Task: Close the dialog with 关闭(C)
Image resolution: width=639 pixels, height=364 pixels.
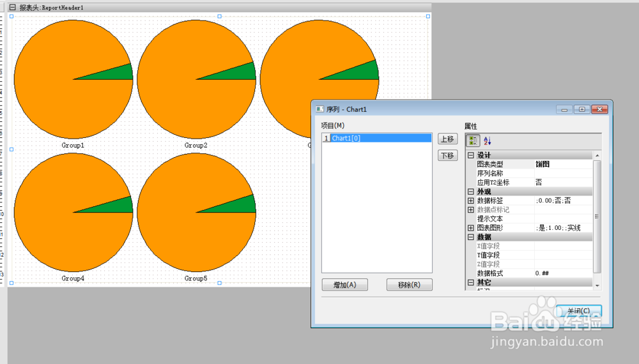Action: (x=579, y=310)
